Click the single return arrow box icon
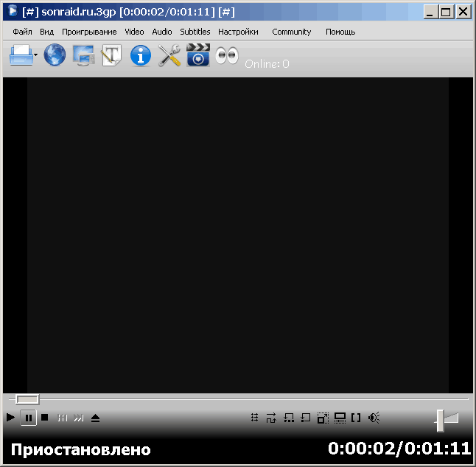 tap(305, 418)
